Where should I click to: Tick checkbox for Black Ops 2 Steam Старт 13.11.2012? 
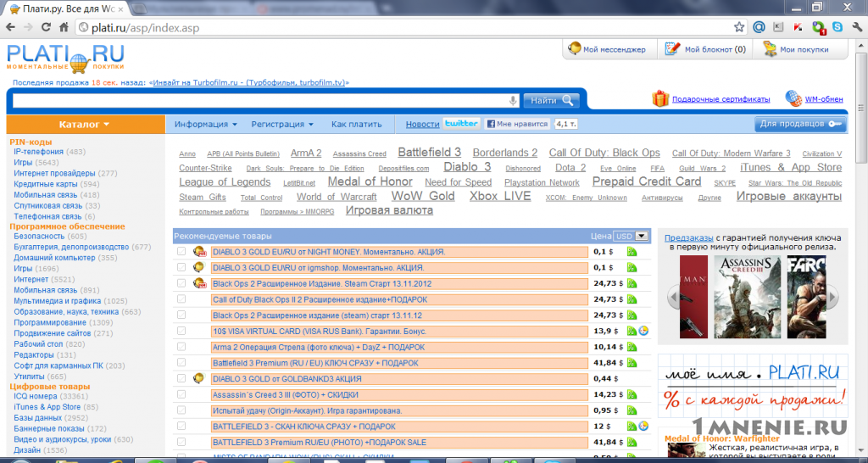tap(181, 283)
